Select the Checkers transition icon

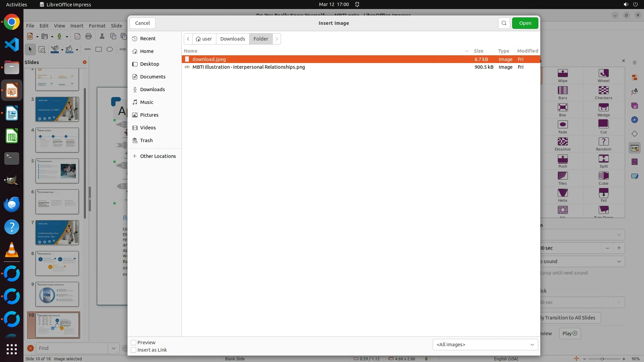[603, 90]
